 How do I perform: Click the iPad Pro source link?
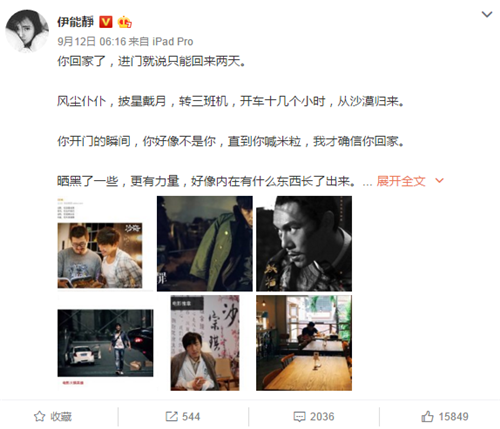[x=173, y=42]
